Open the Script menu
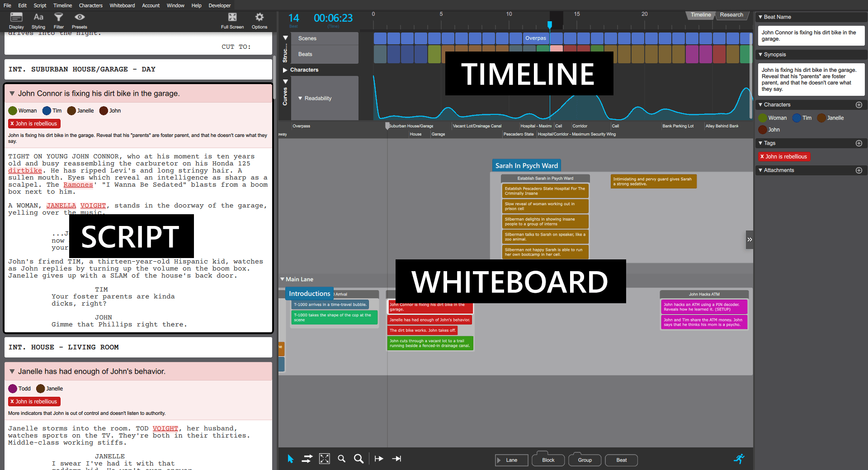Viewport: 868px width, 470px height. [x=40, y=5]
